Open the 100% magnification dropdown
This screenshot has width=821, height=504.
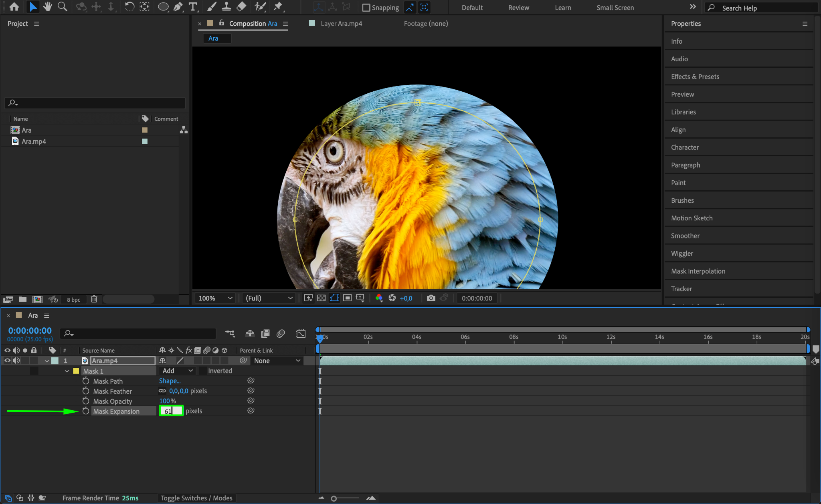(215, 298)
